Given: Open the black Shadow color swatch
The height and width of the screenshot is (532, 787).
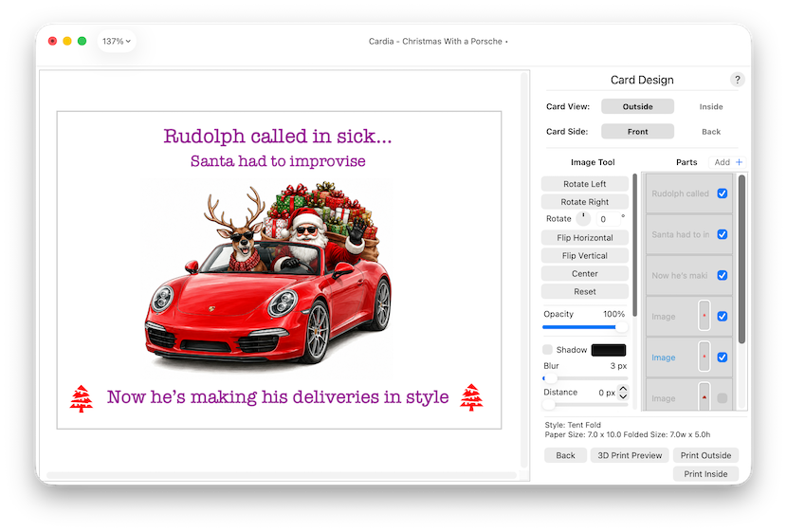Looking at the screenshot, I should coord(609,350).
